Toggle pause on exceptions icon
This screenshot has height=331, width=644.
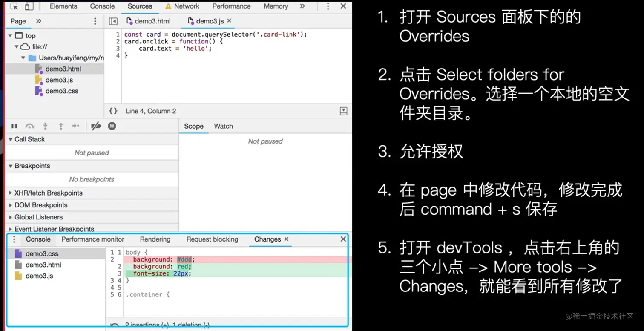pyautogui.click(x=112, y=126)
